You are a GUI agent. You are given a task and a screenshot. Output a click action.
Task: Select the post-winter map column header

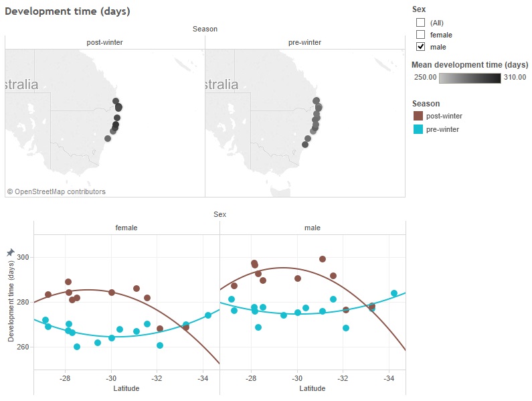[x=104, y=43]
